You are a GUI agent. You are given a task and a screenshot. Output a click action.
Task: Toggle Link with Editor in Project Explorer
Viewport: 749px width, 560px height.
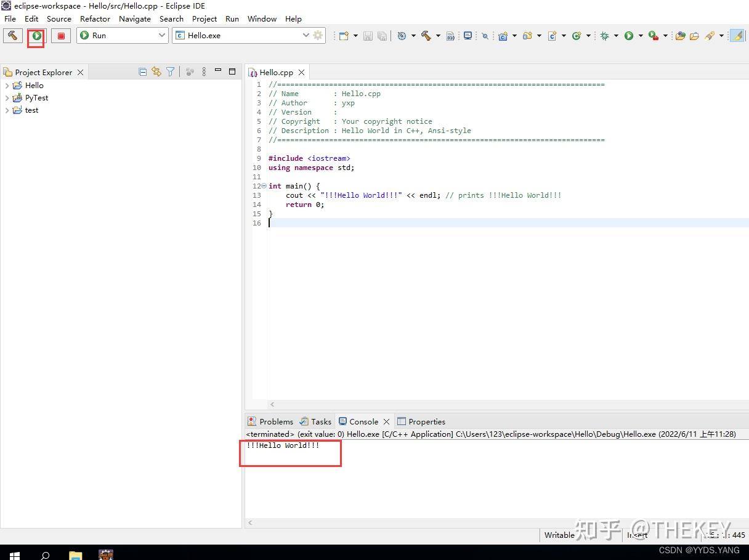156,71
